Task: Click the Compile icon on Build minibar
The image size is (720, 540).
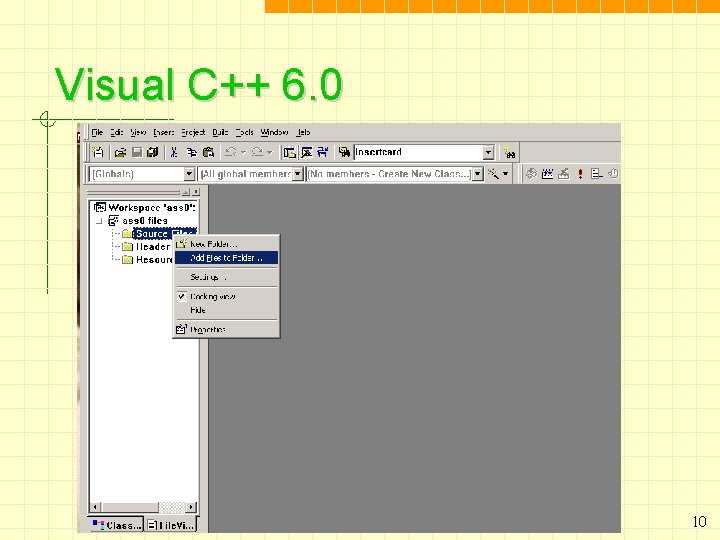Action: point(531,174)
